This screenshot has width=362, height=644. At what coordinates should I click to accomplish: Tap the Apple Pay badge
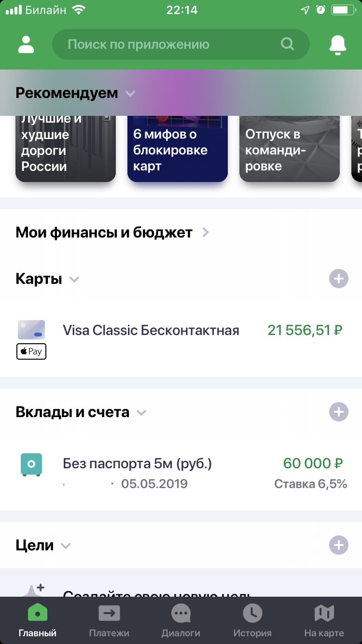31,351
